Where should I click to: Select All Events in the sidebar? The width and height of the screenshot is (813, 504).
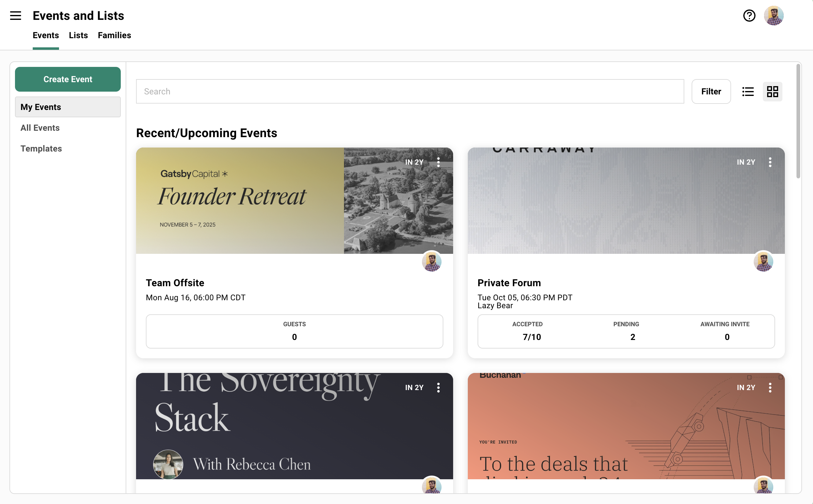tap(40, 128)
